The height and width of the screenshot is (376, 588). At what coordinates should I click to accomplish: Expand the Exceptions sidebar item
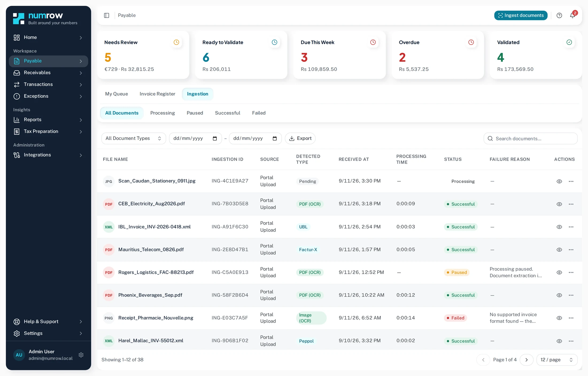(48, 96)
